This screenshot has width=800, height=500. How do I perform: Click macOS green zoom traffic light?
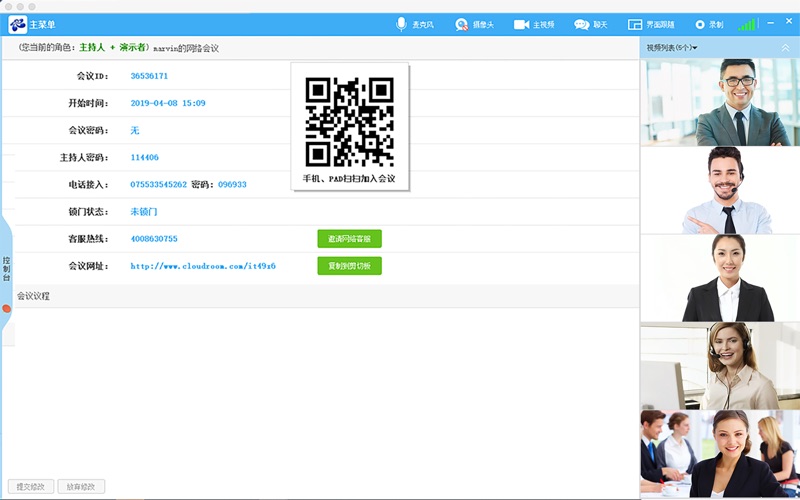coord(32,7)
